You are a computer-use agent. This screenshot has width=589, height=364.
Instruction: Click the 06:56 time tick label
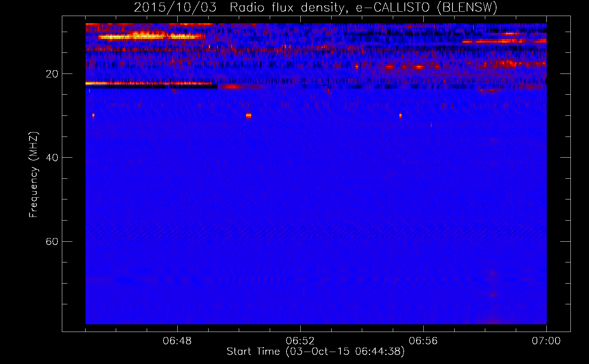[423, 341]
